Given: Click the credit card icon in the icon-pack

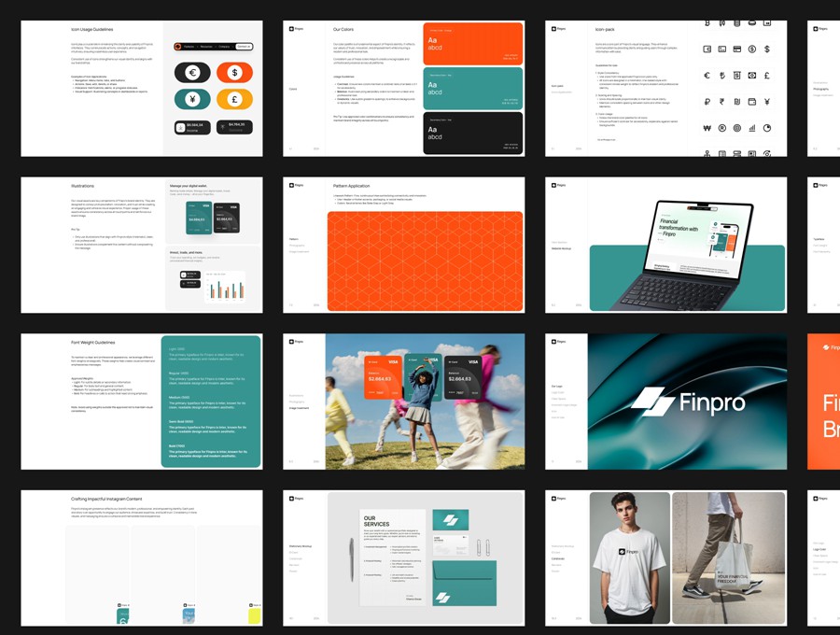Looking at the screenshot, I should [x=737, y=49].
